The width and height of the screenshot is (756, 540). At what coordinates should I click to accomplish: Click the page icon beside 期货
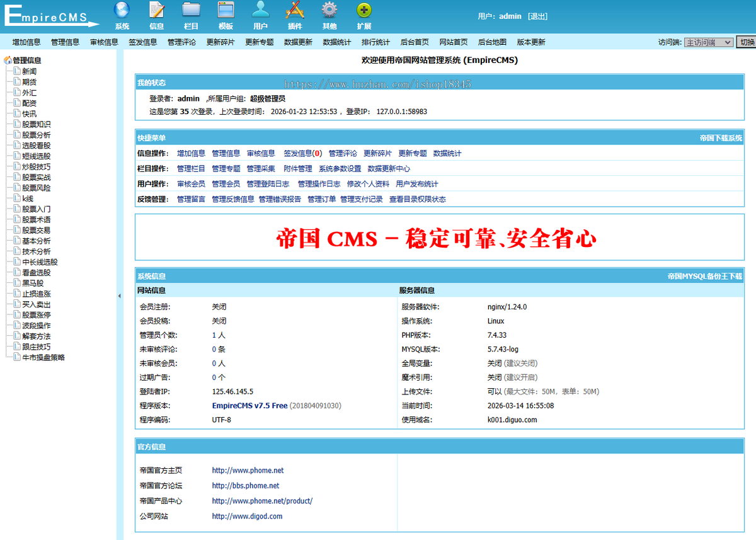coord(17,82)
